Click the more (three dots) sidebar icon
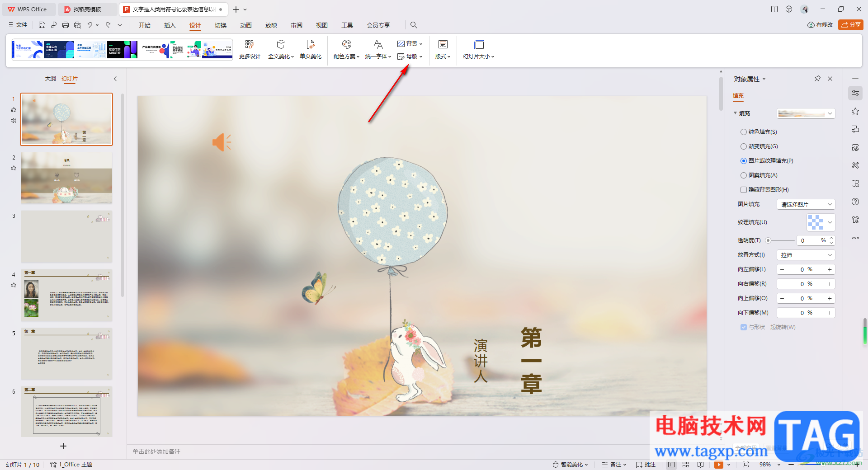868x470 pixels. [855, 238]
